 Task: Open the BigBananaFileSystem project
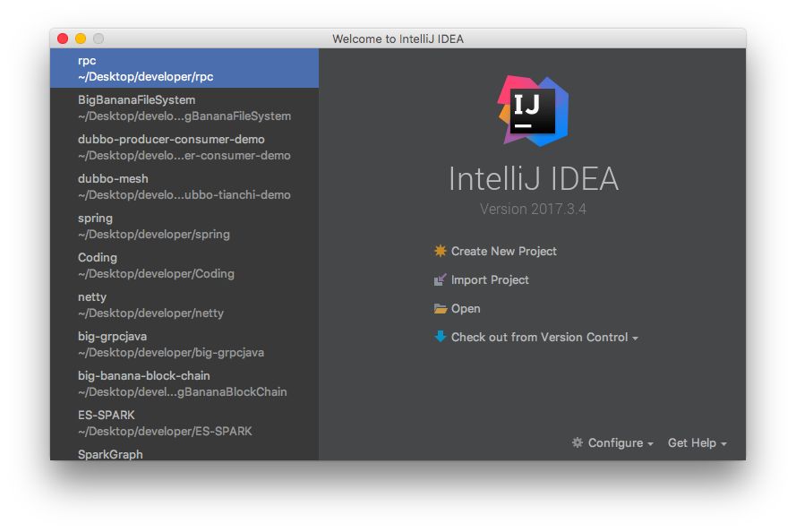(x=184, y=107)
